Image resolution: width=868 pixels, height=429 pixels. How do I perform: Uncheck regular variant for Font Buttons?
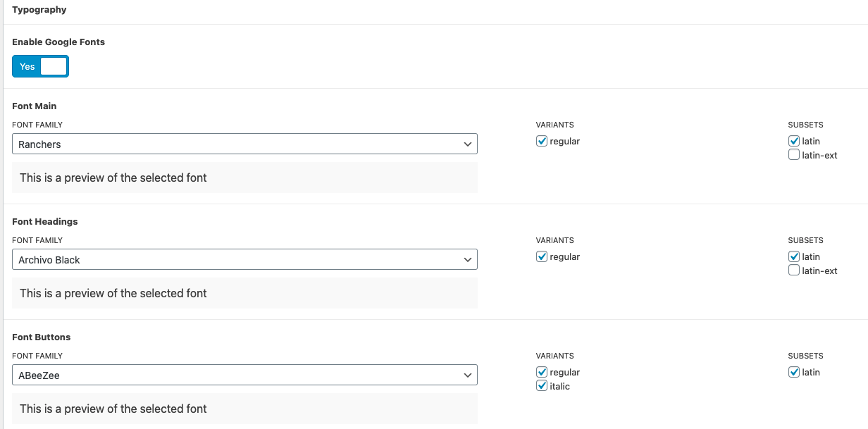pos(542,372)
